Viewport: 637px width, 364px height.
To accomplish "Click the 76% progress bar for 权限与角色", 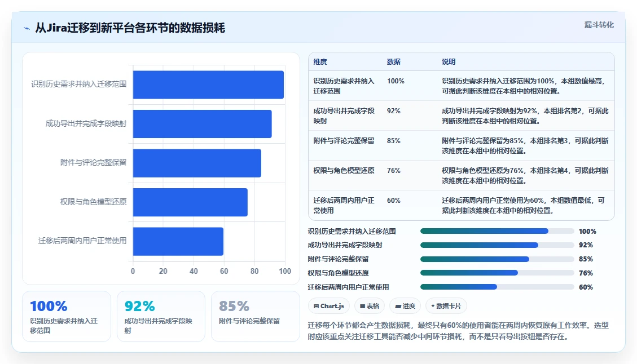I will click(x=497, y=273).
